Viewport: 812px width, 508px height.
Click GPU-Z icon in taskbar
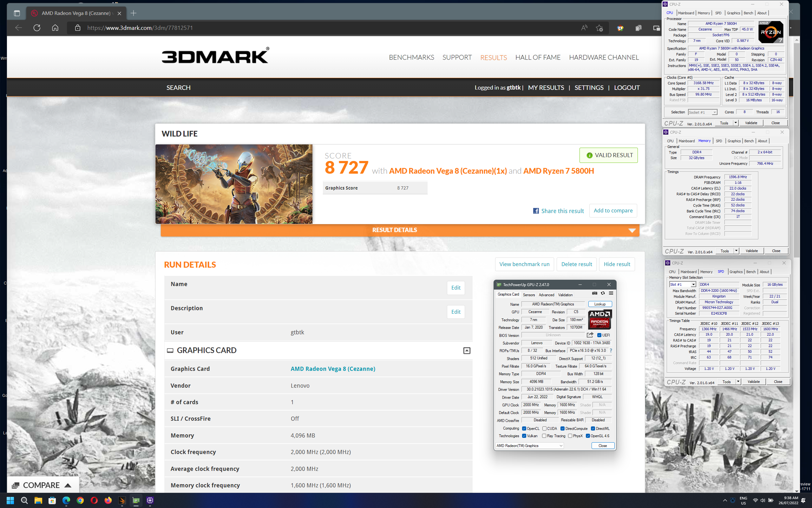[136, 500]
